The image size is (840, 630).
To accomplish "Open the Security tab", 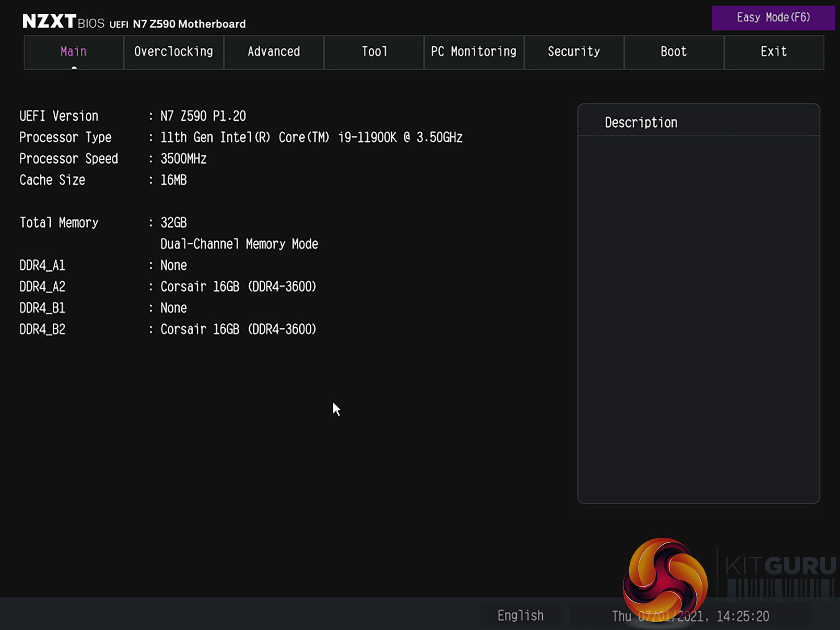I will [574, 52].
